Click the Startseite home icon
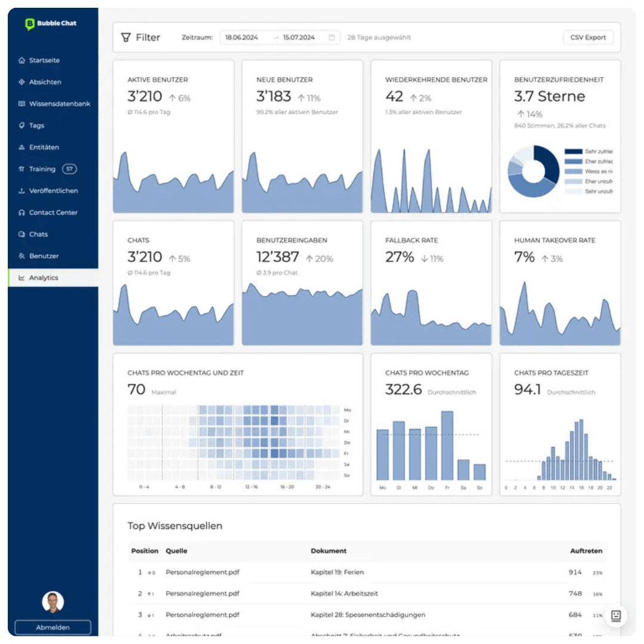 coord(22,60)
